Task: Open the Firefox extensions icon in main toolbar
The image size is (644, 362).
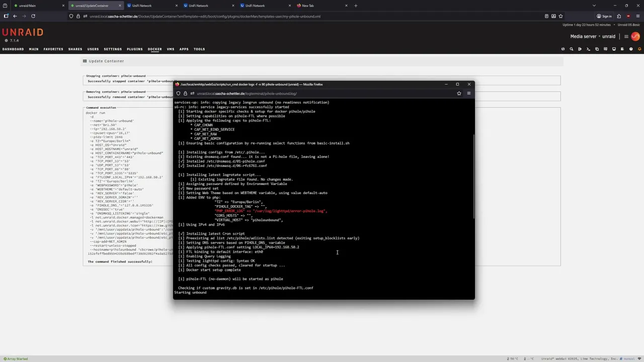Action: click(x=619, y=16)
